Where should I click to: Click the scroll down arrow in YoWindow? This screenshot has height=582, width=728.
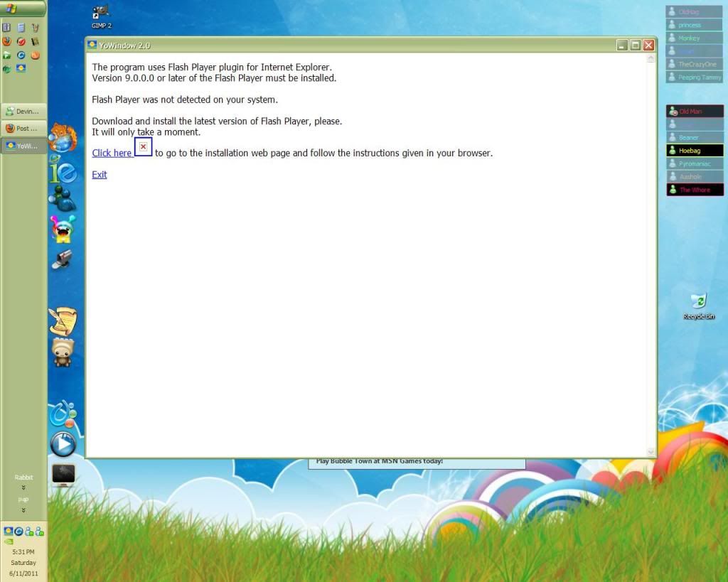click(x=651, y=451)
